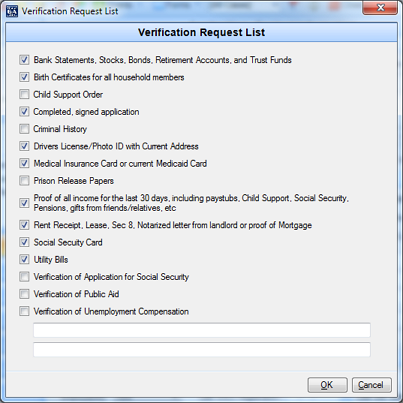Uncheck Medical Insurance Card or Medicaid Card
Screen dimensions: 403x403
pos(24,164)
